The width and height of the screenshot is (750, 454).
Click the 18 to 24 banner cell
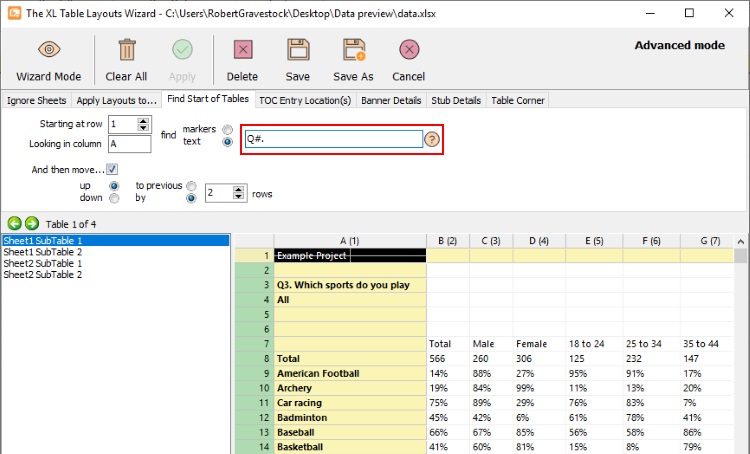(x=594, y=344)
